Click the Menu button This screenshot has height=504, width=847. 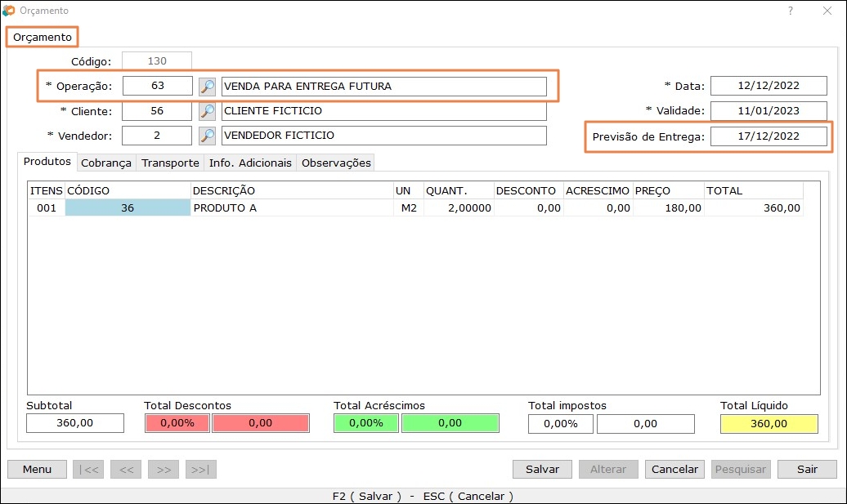coord(38,470)
